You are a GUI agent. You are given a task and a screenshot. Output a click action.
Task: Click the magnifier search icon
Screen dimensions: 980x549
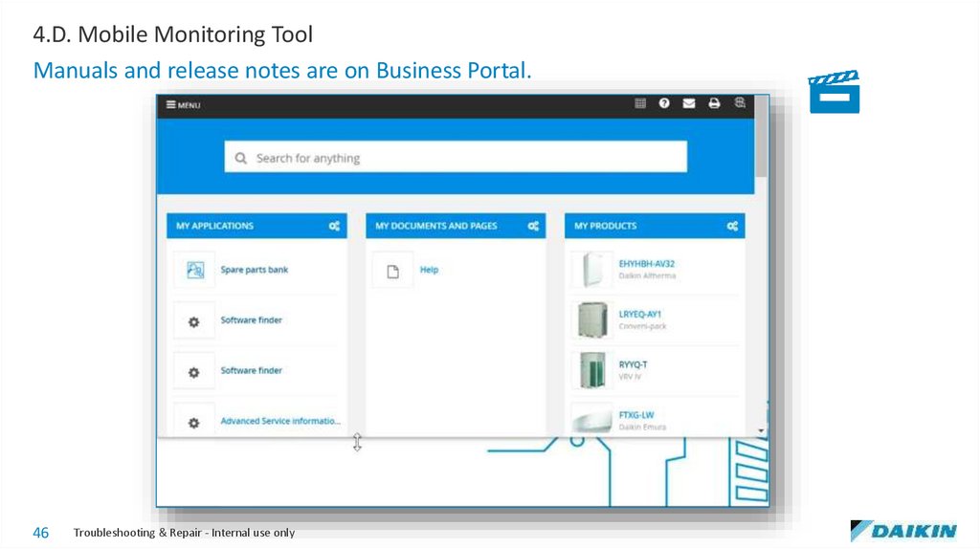coord(240,158)
